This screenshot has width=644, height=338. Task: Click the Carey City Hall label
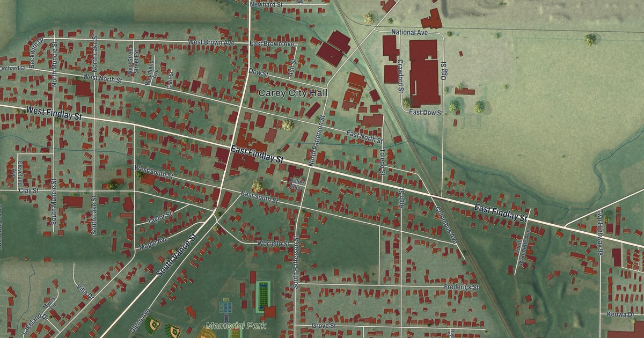pyautogui.click(x=293, y=93)
